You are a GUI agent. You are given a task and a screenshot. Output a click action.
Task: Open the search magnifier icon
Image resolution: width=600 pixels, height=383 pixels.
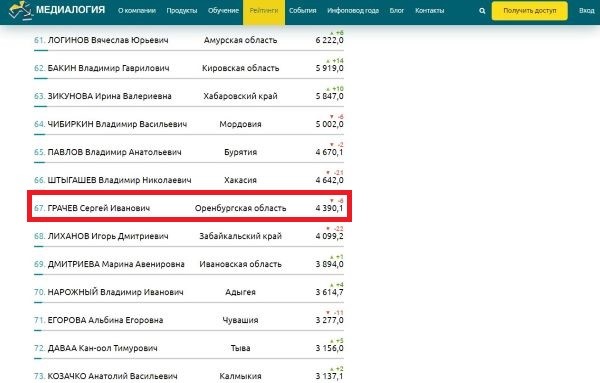click(482, 11)
